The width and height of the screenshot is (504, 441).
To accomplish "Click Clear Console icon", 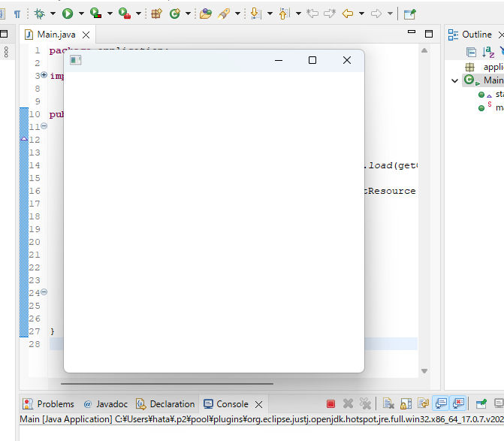I will click(388, 403).
